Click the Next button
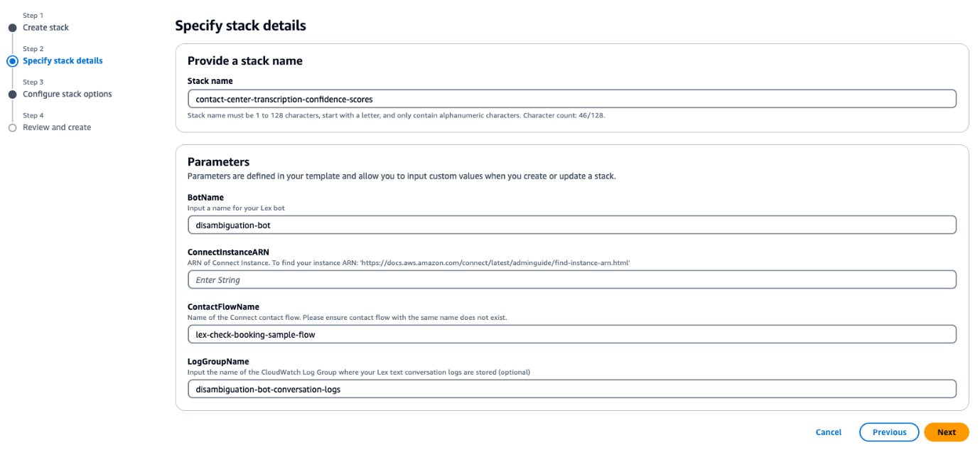This screenshot has width=980, height=450. coord(946,432)
